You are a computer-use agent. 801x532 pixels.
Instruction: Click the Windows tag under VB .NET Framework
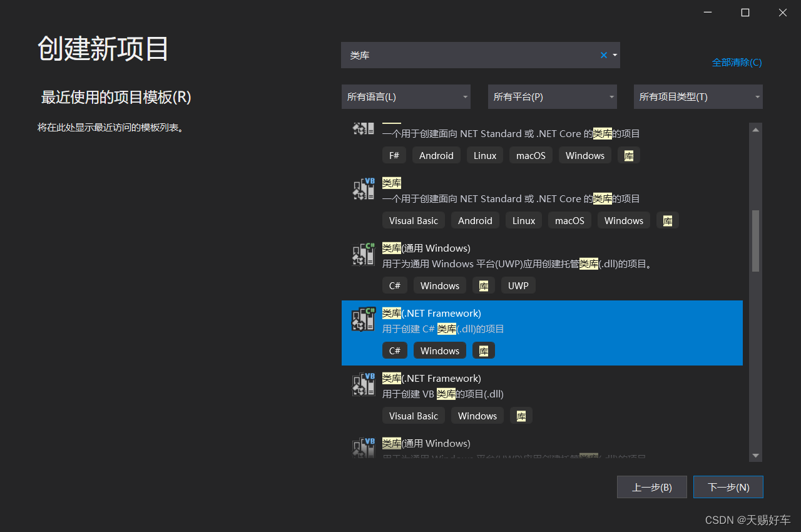477,416
